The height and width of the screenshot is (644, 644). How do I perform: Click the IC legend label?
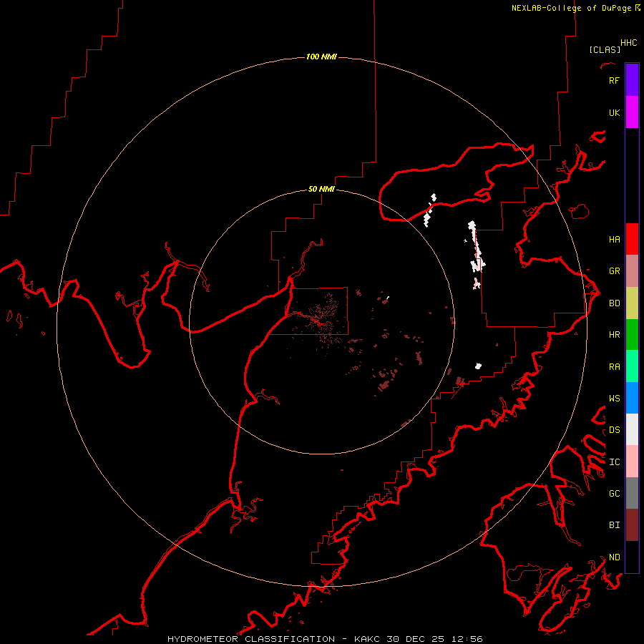tap(614, 462)
